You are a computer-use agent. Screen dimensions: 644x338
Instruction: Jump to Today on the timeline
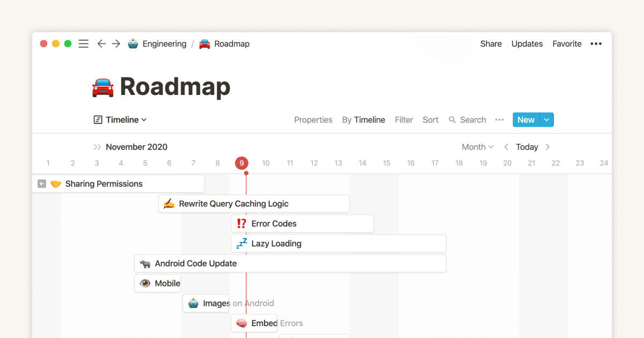coord(527,146)
